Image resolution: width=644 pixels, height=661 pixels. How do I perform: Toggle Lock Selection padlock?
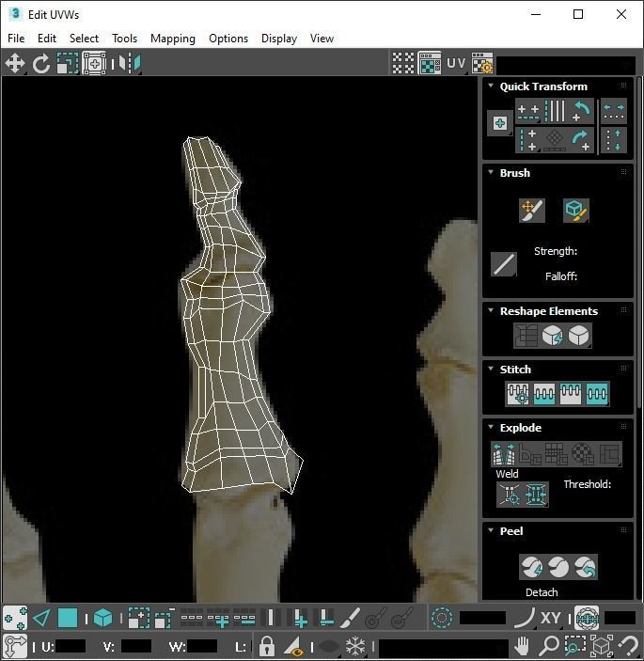[x=267, y=646]
